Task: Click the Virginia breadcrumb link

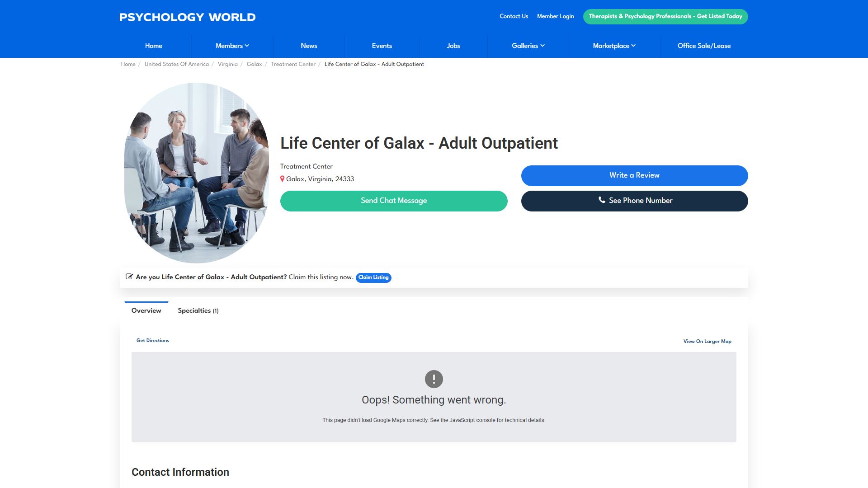Action: tap(227, 64)
